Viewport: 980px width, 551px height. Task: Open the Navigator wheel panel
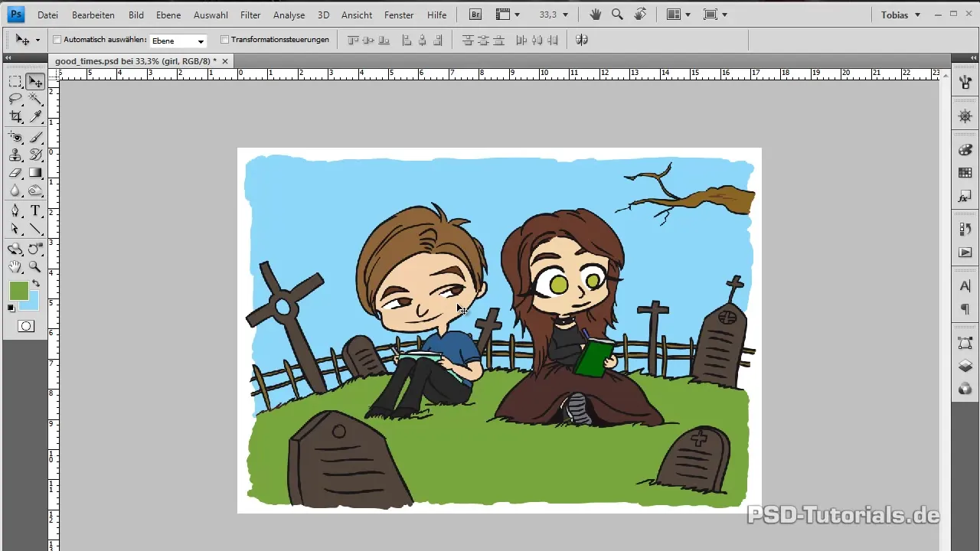coord(965,116)
